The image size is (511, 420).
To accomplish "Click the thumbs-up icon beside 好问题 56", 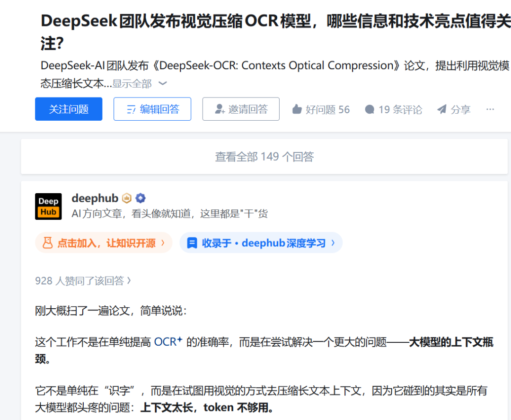I will coord(297,109).
